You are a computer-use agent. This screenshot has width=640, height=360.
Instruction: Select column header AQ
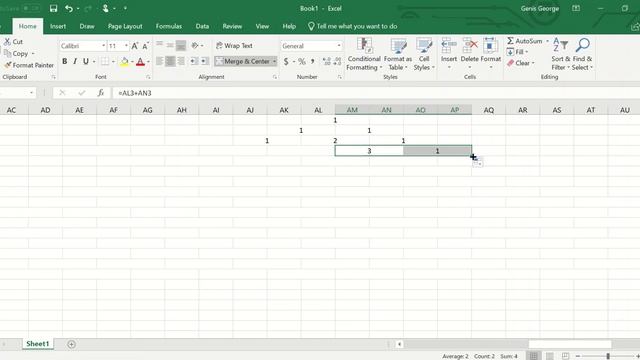coord(489,110)
